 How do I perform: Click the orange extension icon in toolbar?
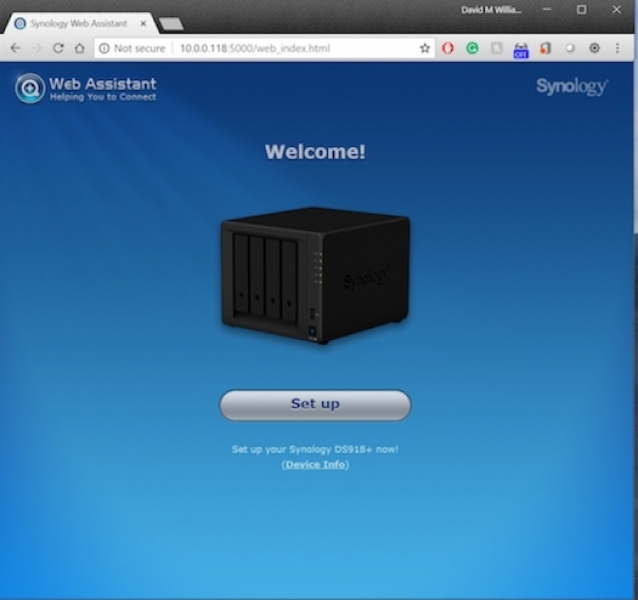coord(545,48)
